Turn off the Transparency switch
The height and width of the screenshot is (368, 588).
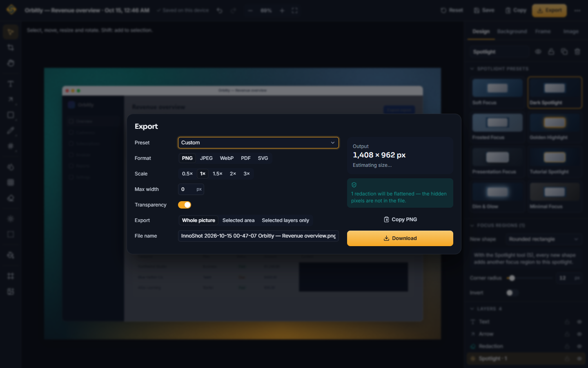[x=185, y=205]
